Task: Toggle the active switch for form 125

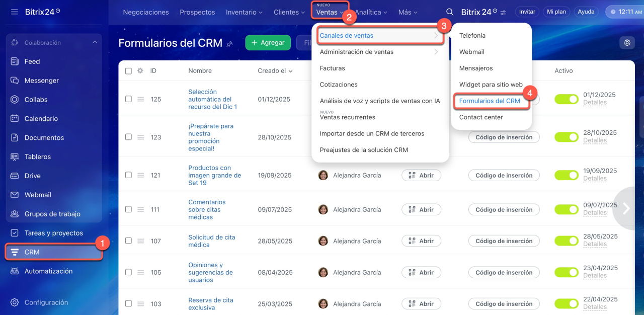Action: click(x=566, y=99)
